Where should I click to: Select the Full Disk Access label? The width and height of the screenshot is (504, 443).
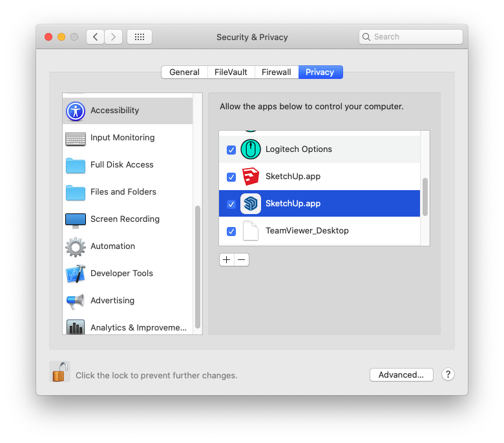pyautogui.click(x=122, y=164)
